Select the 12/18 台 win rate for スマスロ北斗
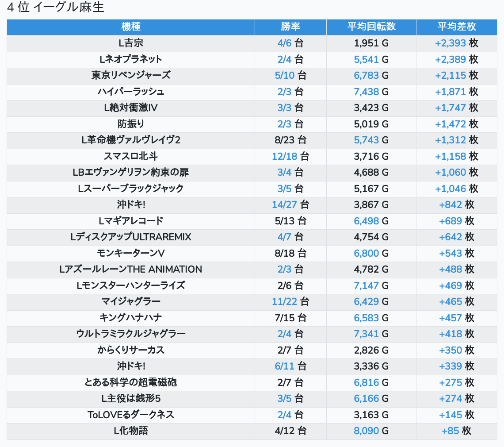 coord(290,156)
